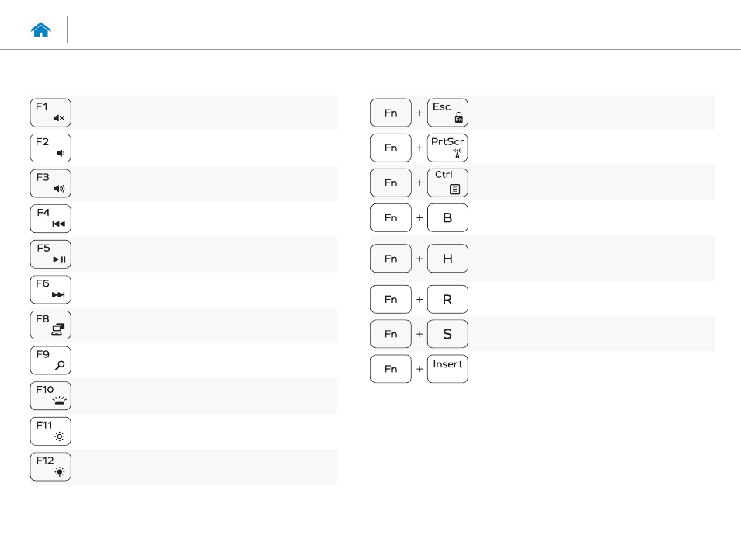Select the Insert key

point(447,369)
